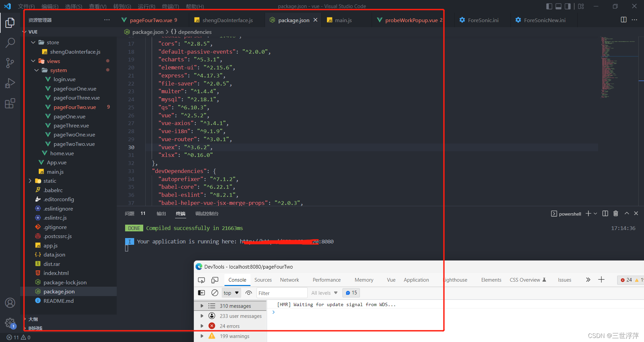Click the editor minimap

tap(619, 67)
